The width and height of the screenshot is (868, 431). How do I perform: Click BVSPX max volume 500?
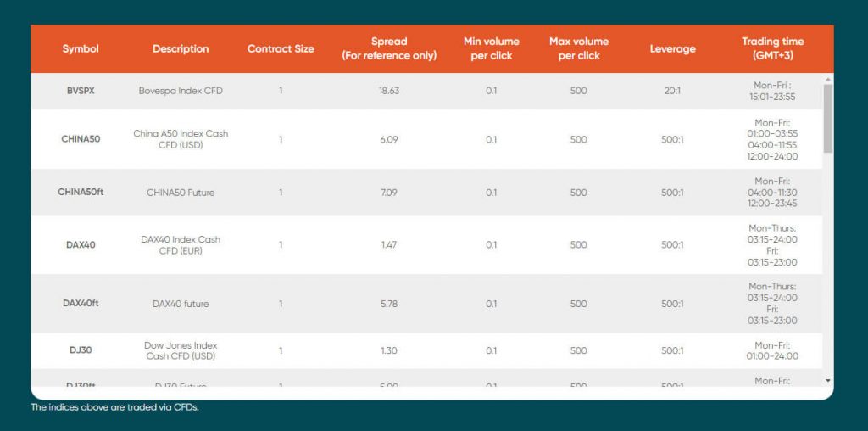[578, 91]
